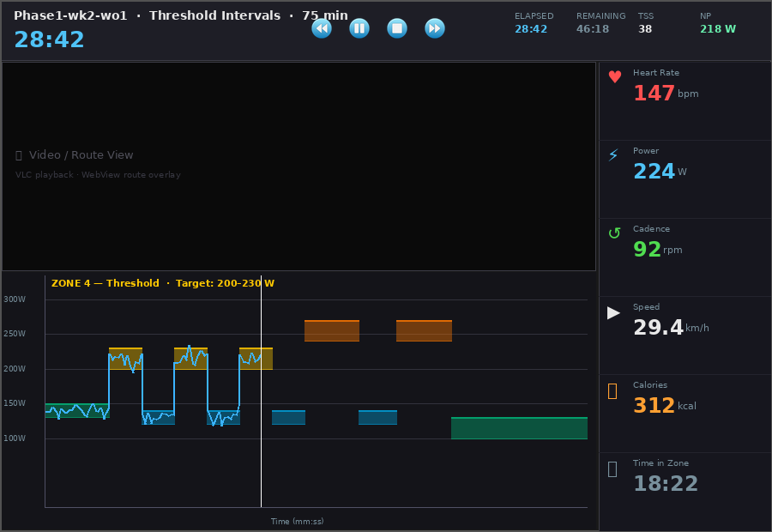Click the Time in Zone icon
Viewport: 772px width, 532px height.
612,469
